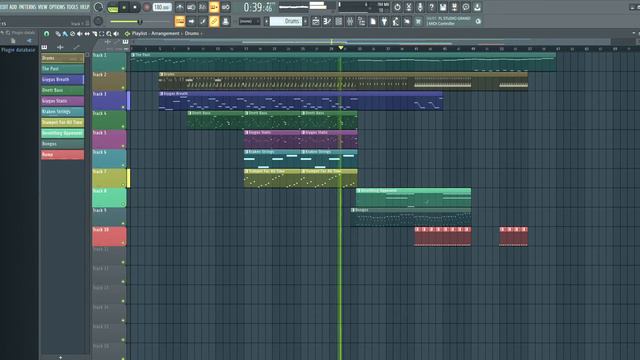Mute Track 1 using its green dot

pos(123,68)
